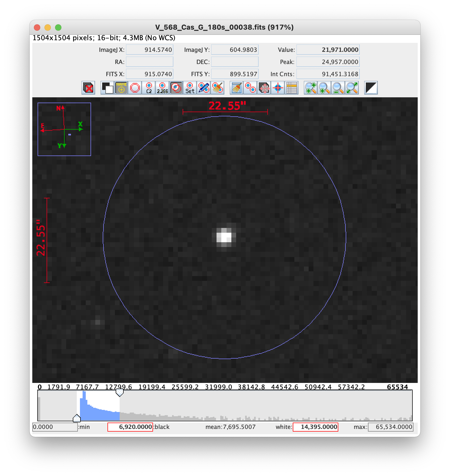Click the FITS Y value field
Viewport: 450px width, 476px height.
tap(235, 74)
